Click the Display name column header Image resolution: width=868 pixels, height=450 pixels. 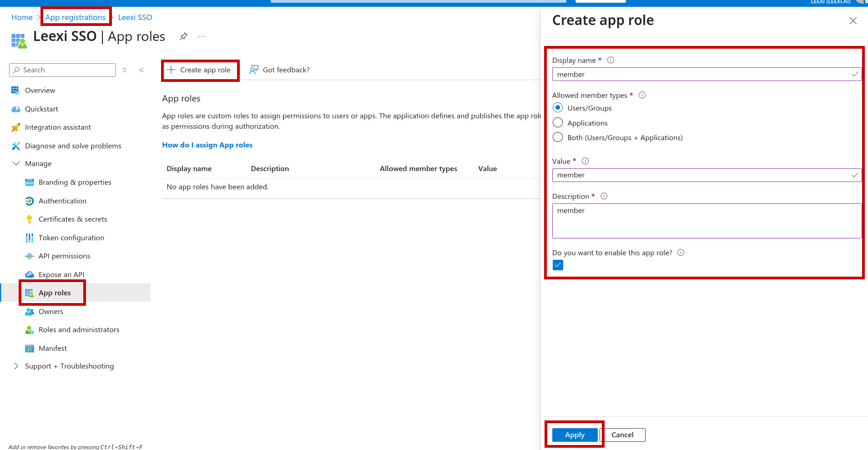click(189, 169)
